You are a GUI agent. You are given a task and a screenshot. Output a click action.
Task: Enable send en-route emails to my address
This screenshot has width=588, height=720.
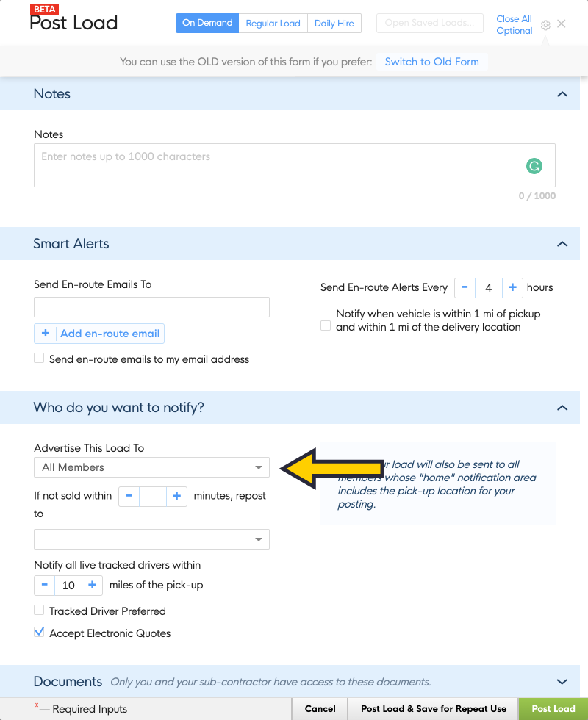pos(39,359)
